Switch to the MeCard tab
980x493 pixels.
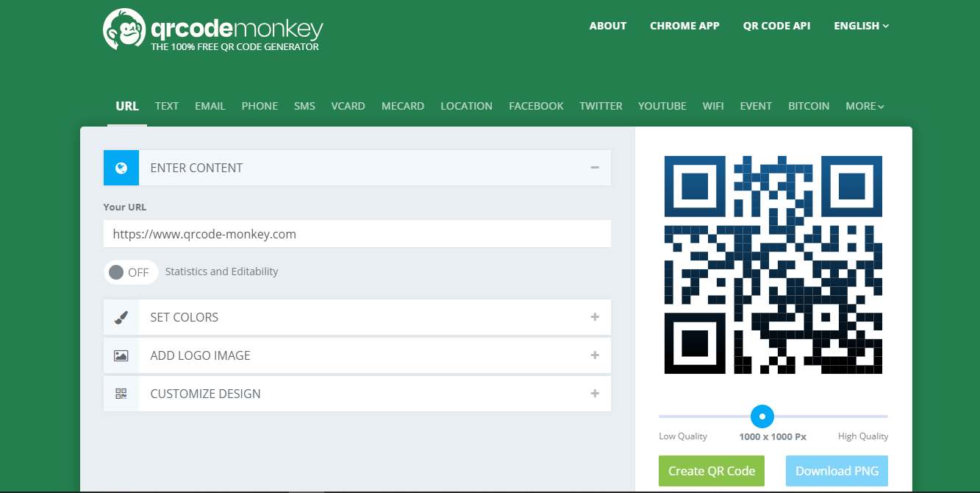(x=403, y=106)
